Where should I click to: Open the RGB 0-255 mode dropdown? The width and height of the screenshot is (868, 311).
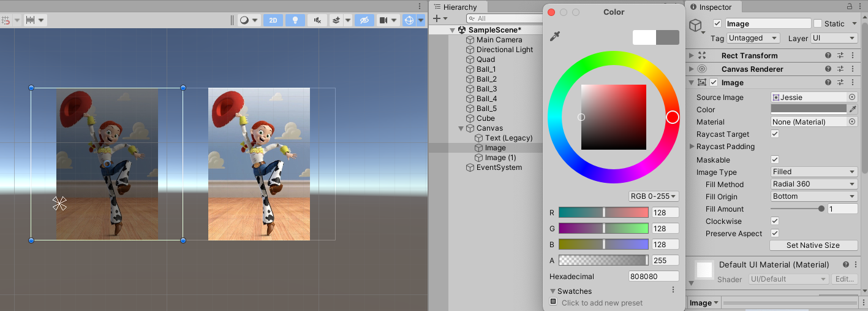[x=654, y=196]
